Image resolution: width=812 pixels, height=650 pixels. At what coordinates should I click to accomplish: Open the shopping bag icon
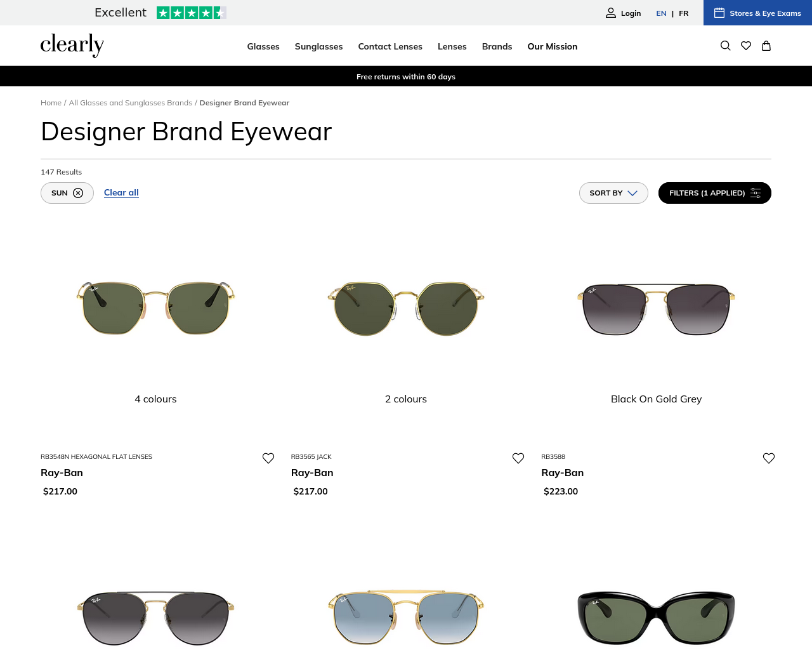pos(766,46)
